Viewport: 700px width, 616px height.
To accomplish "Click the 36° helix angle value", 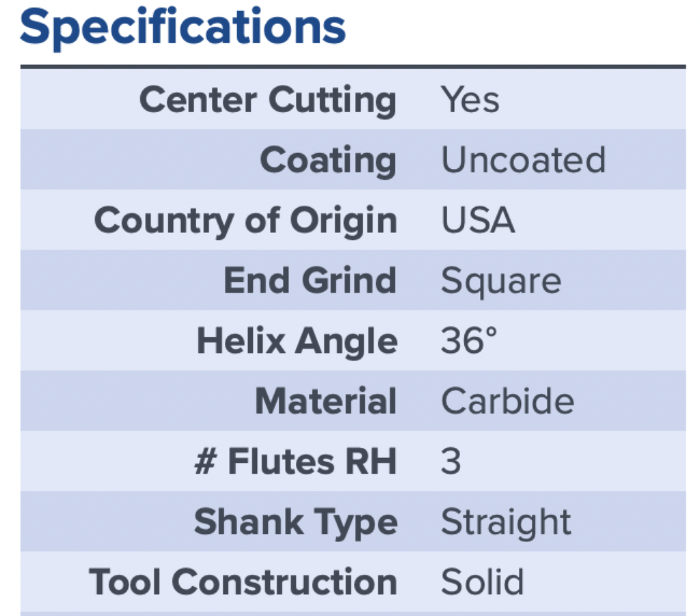I will point(469,340).
